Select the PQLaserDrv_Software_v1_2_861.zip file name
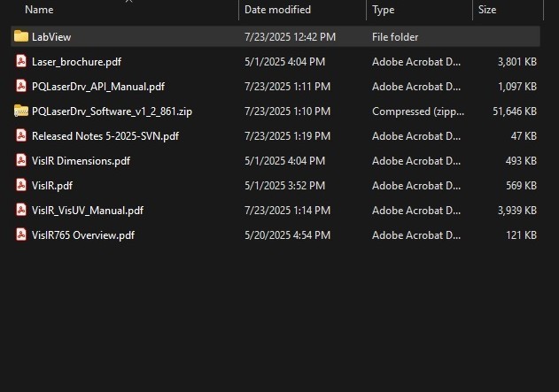Image resolution: width=559 pixels, height=392 pixels. pyautogui.click(x=111, y=111)
